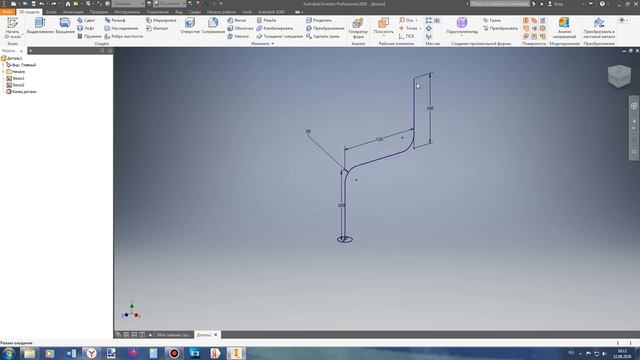Click the ViewCube in the viewport
This screenshot has height=360, width=640.
(x=619, y=76)
